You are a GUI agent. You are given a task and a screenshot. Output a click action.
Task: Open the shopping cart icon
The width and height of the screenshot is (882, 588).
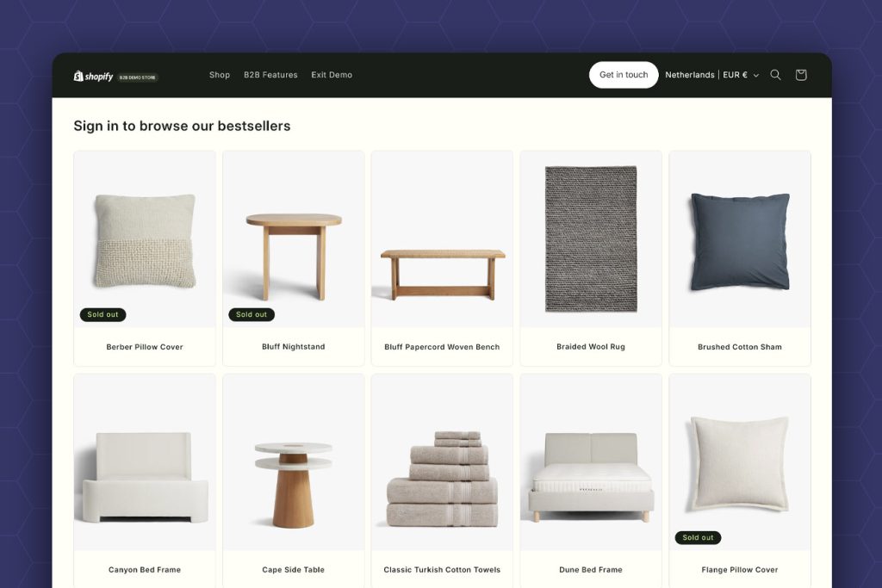[801, 75]
